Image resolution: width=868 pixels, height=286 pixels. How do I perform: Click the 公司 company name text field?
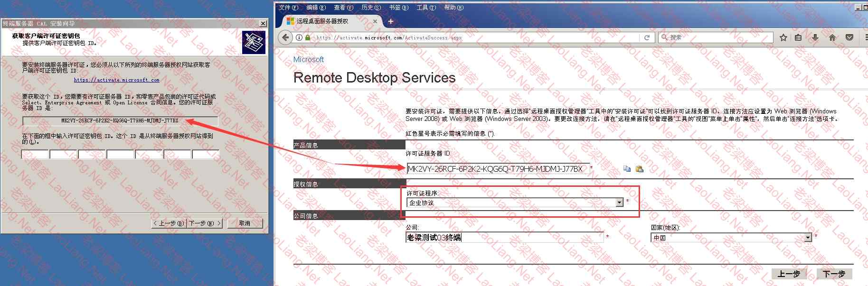click(x=504, y=238)
